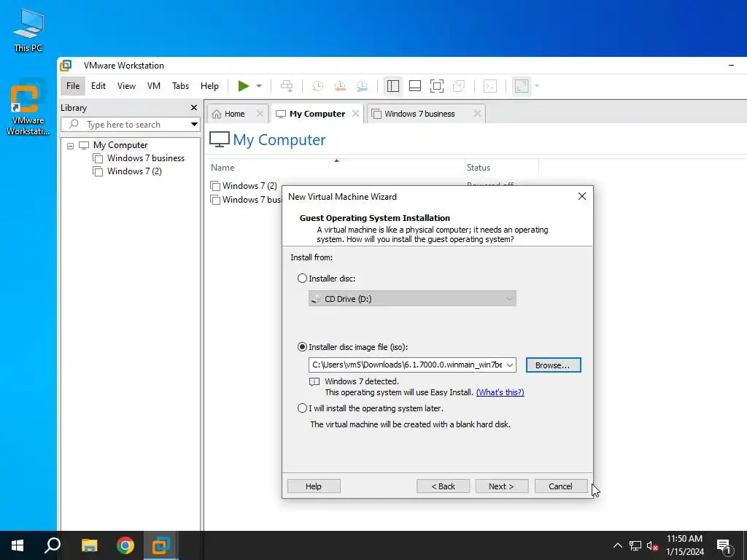This screenshot has width=747, height=560.
Task: Power on the VM with green play icon
Action: [x=244, y=86]
